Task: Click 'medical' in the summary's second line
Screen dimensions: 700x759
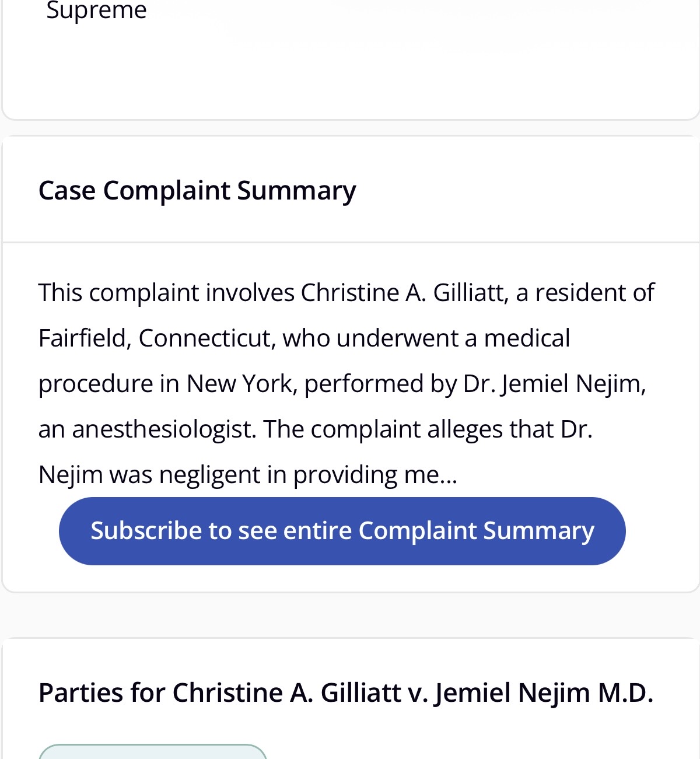Action: point(527,338)
